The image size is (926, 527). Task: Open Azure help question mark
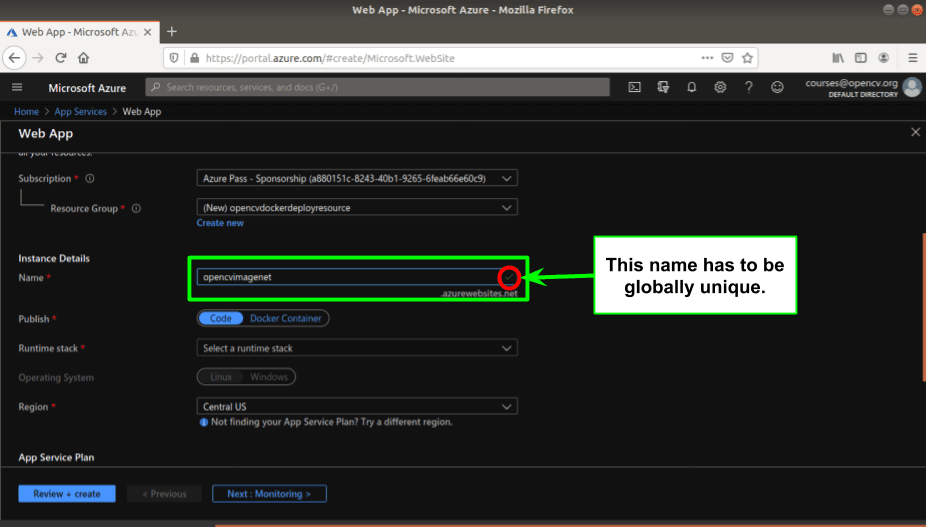coord(749,87)
